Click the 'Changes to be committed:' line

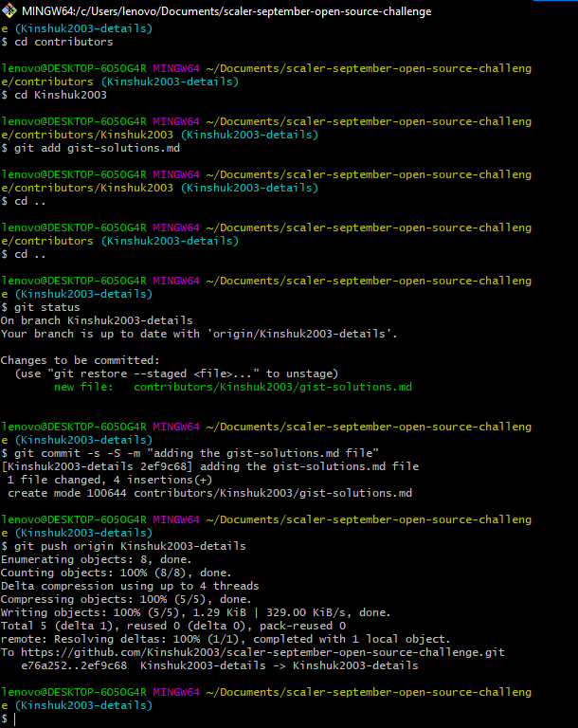click(81, 360)
